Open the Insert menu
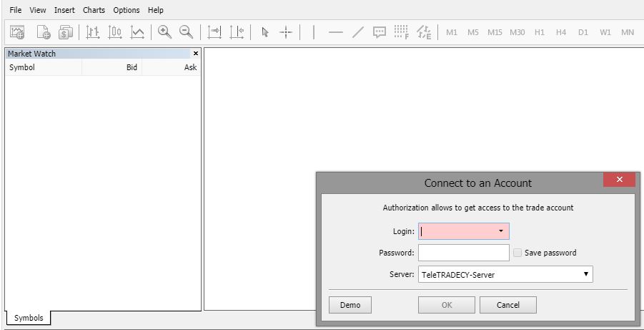The height and width of the screenshot is (330, 644). [x=64, y=10]
